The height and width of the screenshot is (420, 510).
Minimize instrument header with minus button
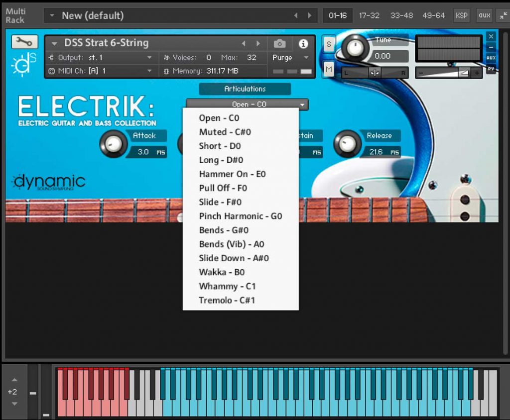pos(491,47)
